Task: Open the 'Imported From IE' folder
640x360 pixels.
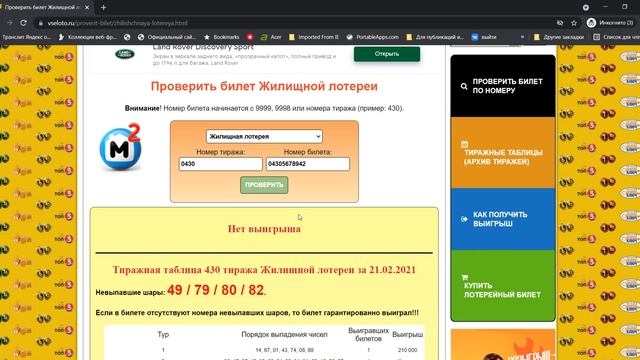Action: pyautogui.click(x=313, y=37)
